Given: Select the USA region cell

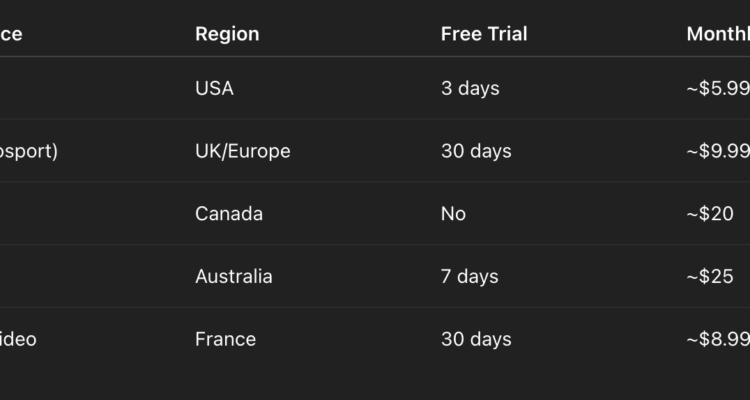Looking at the screenshot, I should (214, 88).
